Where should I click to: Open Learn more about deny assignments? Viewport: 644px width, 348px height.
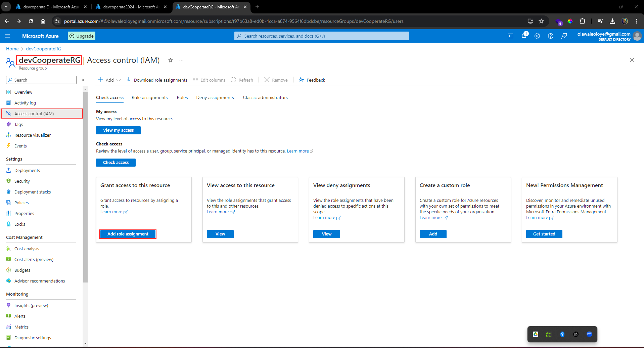click(x=325, y=218)
